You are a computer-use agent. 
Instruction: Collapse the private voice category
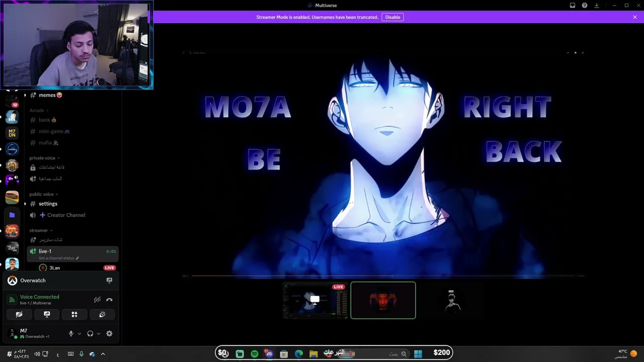point(44,158)
